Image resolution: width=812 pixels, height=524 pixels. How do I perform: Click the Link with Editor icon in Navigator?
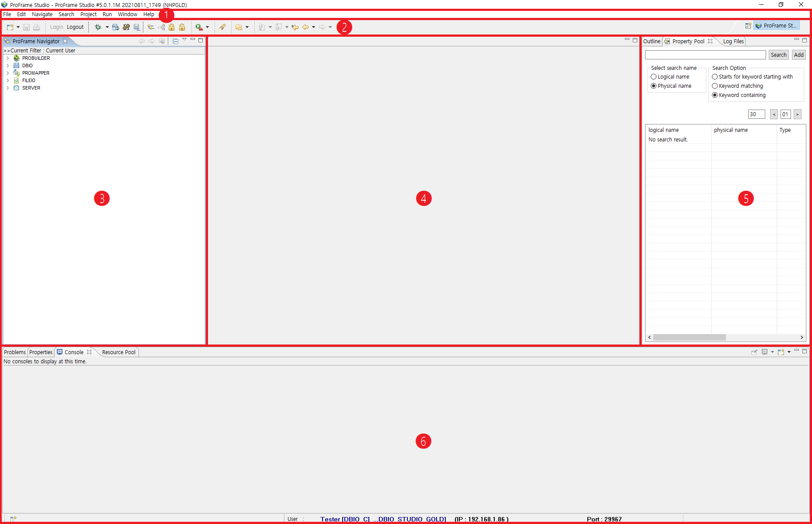pyautogui.click(x=162, y=41)
